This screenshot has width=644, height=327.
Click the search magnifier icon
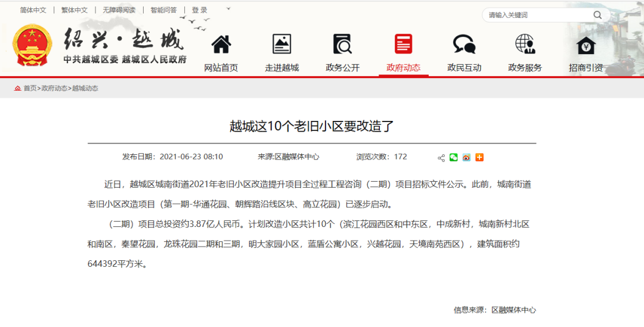click(x=597, y=15)
